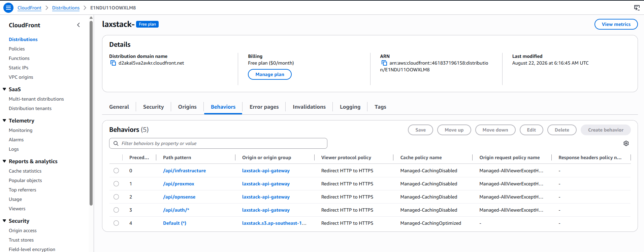Select the Behaviors tab

[223, 107]
